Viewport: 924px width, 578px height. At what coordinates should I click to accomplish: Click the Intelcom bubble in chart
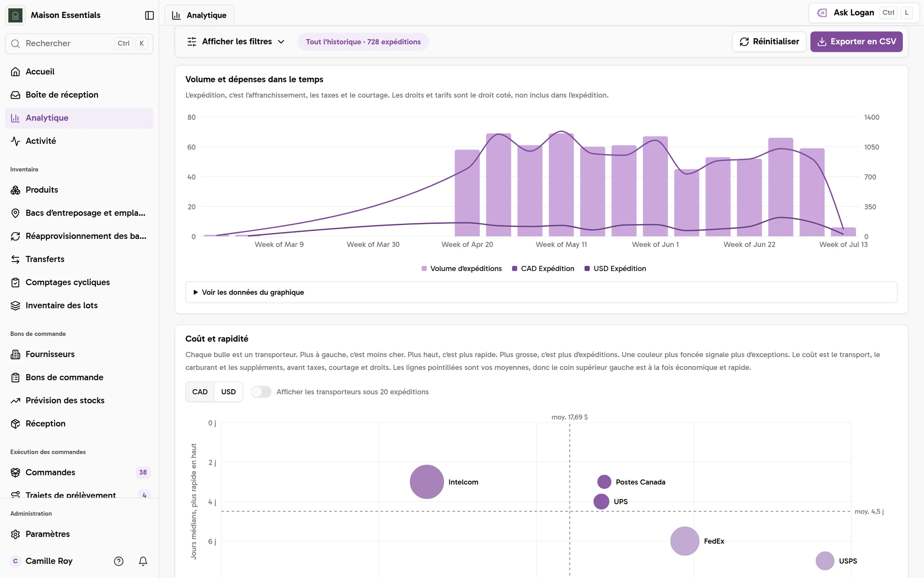(x=427, y=482)
